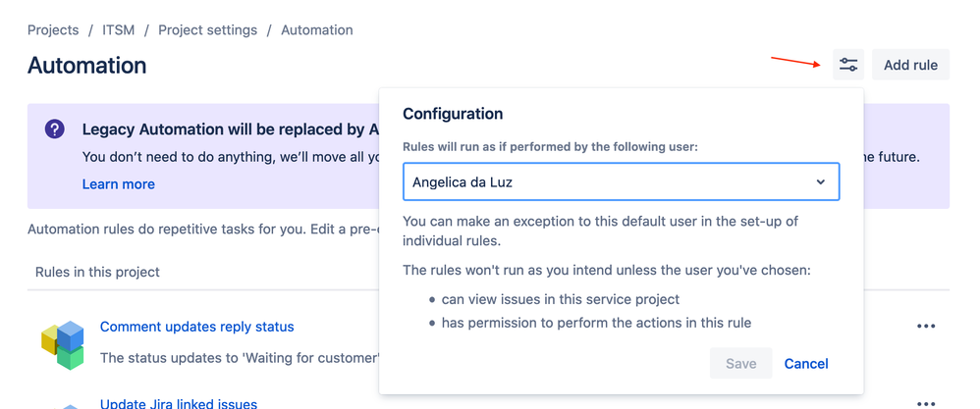
Task: Navigate to ITSM breadcrumb
Action: click(119, 30)
